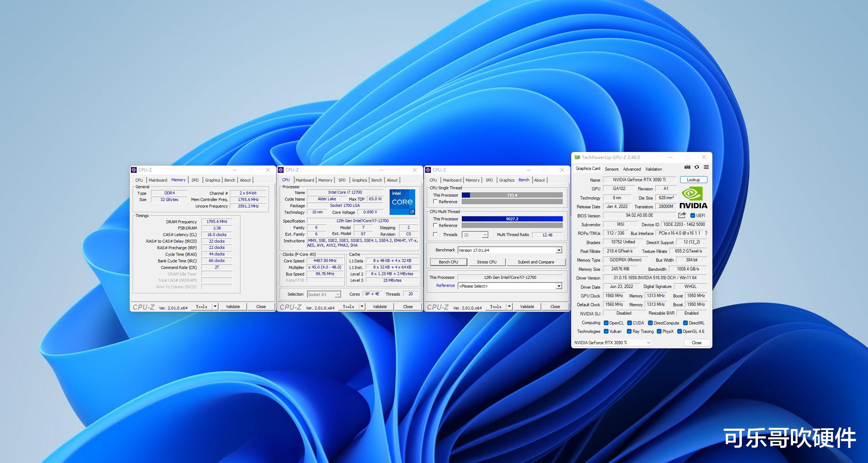Switch to the Sensors tab in GPU-Z

pyautogui.click(x=611, y=169)
